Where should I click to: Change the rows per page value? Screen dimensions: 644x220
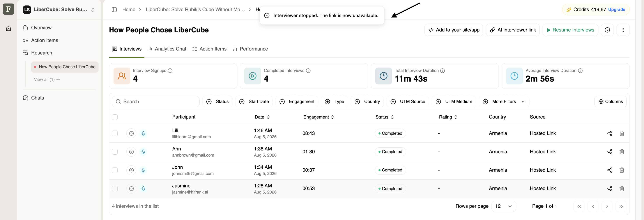504,206
